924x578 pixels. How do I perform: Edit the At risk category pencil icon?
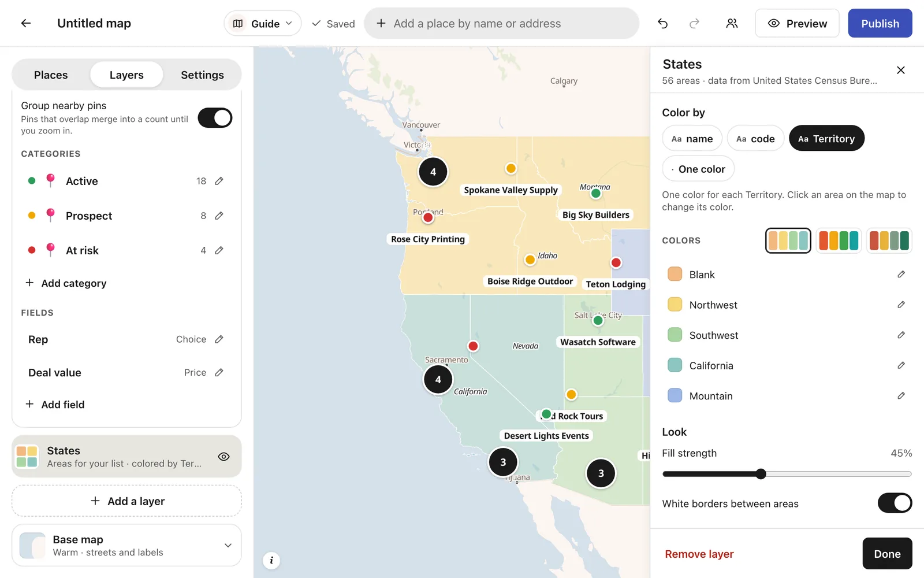pyautogui.click(x=219, y=250)
